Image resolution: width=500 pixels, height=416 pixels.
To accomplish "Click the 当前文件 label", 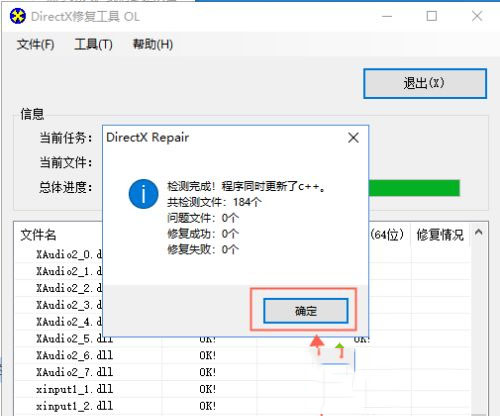I will [66, 162].
